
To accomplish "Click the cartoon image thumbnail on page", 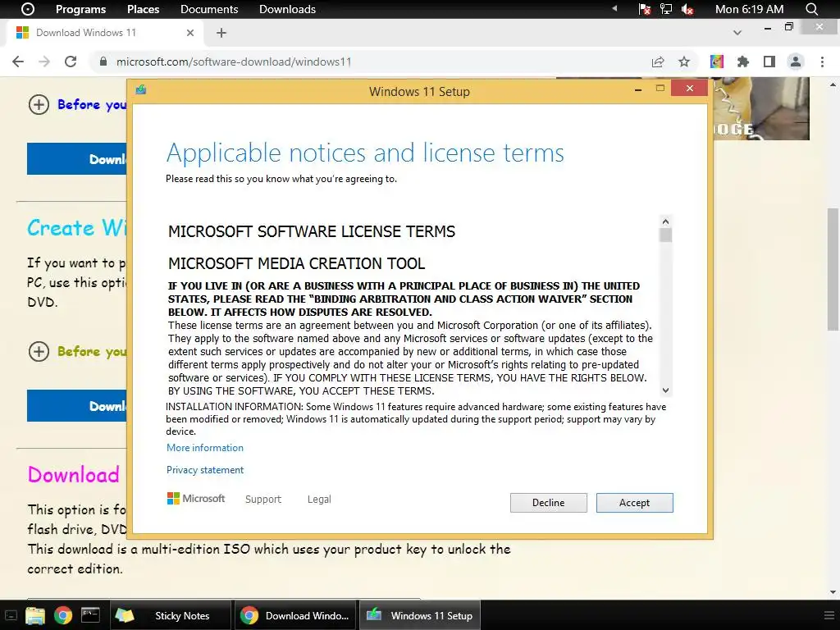I will coord(760,109).
